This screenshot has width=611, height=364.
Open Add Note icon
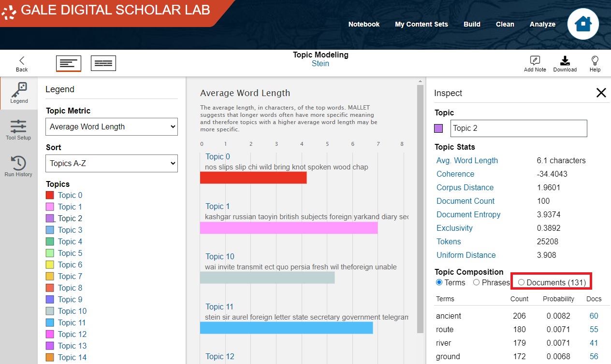[535, 64]
